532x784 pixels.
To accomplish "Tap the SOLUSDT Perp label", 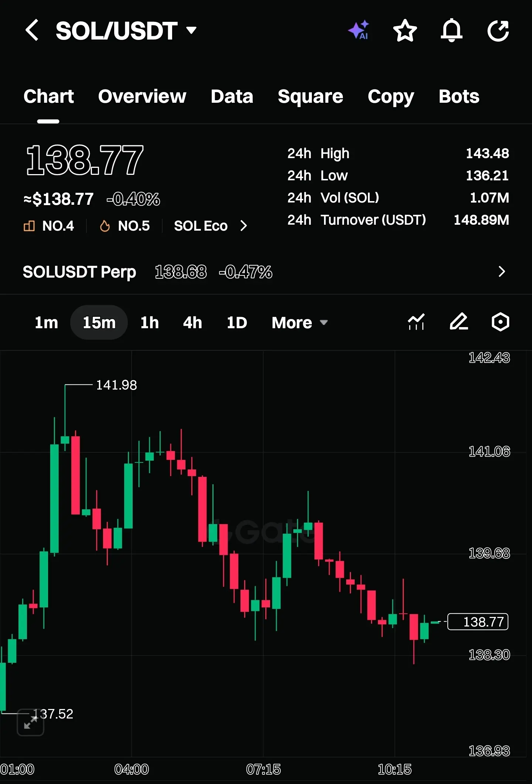I will coord(79,272).
